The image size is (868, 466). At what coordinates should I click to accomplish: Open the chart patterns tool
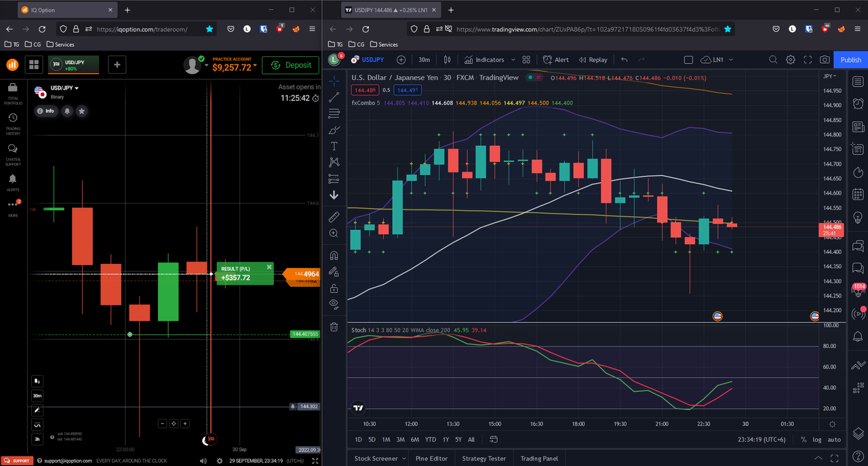pyautogui.click(x=334, y=162)
